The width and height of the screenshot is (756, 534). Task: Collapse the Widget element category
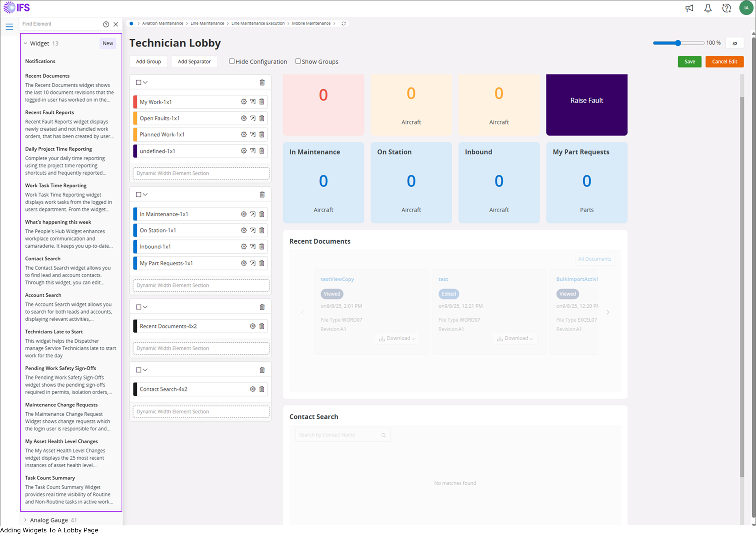click(x=26, y=43)
